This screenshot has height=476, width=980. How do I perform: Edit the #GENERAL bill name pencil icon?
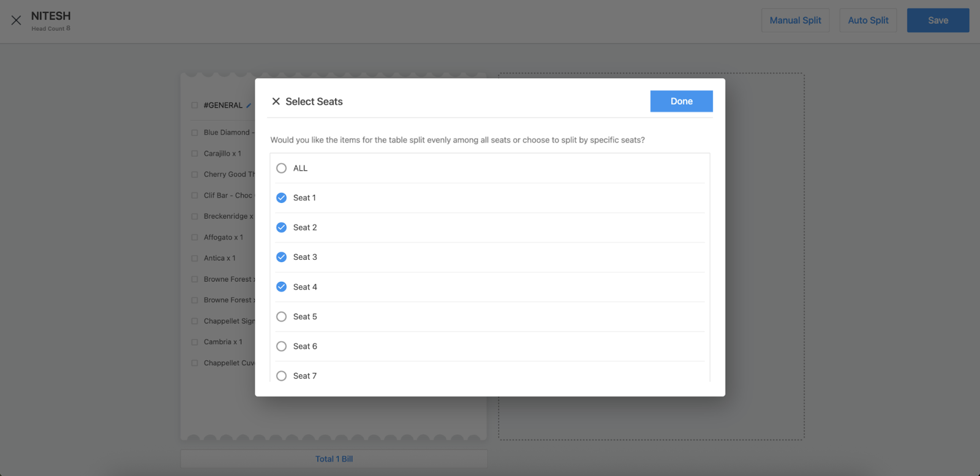pos(249,105)
